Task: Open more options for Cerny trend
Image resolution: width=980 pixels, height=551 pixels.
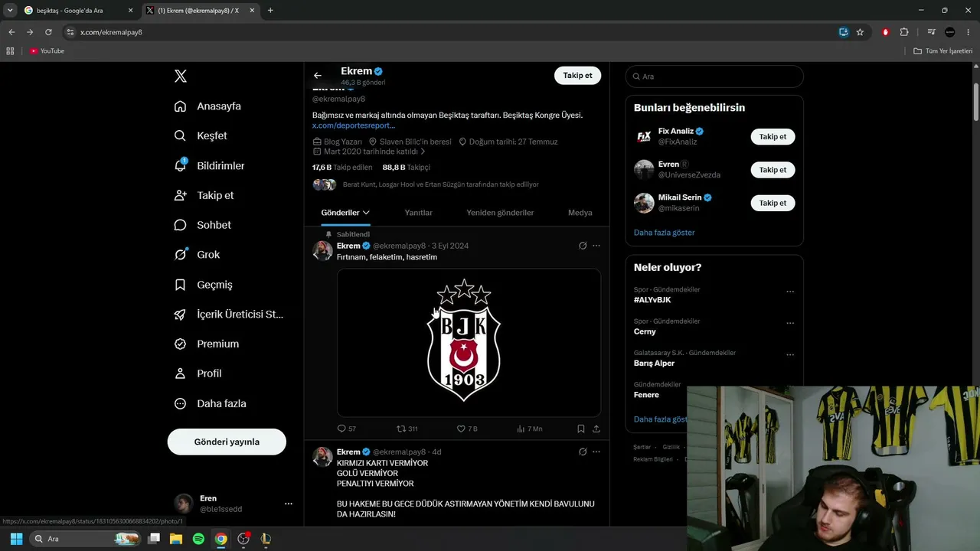Action: tap(790, 323)
